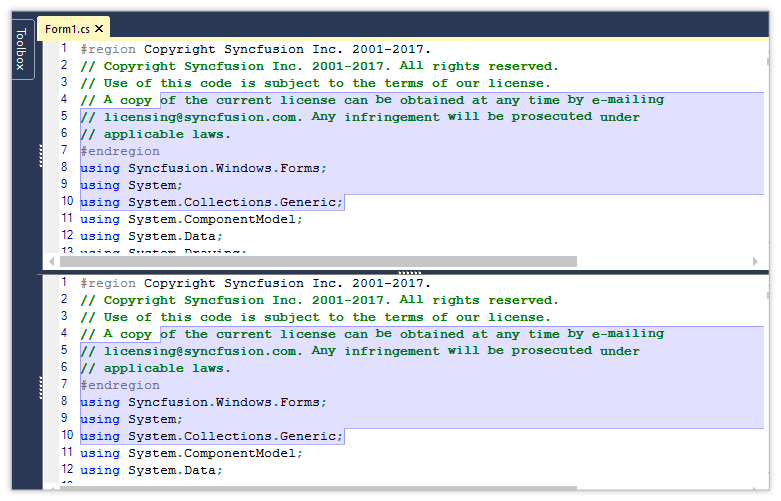
Task: Click licensing@syncfusion.com in the top pane
Action: point(201,117)
